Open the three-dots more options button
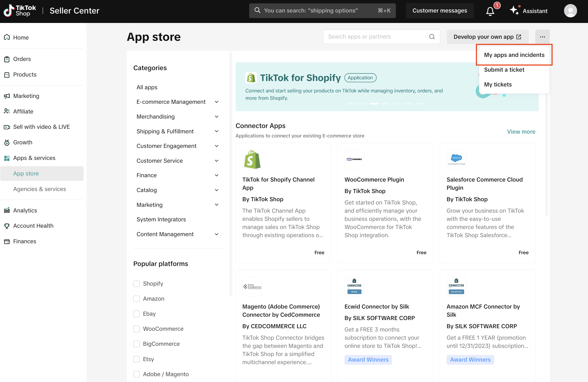588x382 pixels. [542, 37]
